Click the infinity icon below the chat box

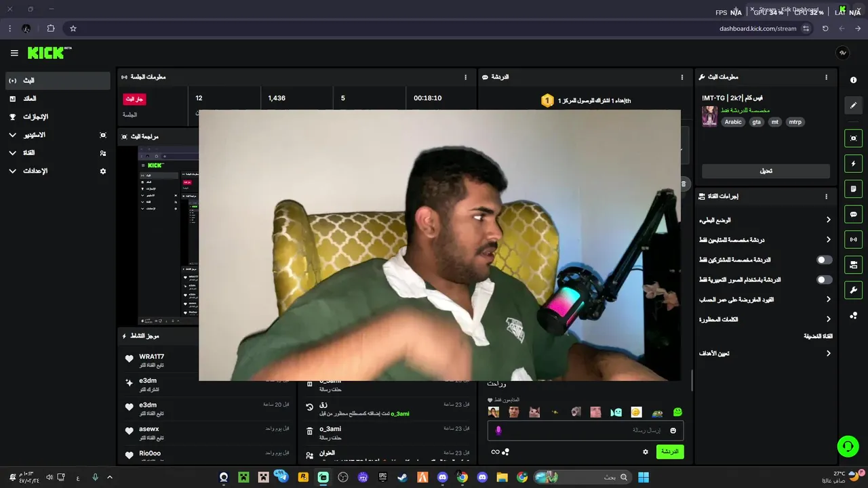point(495,452)
